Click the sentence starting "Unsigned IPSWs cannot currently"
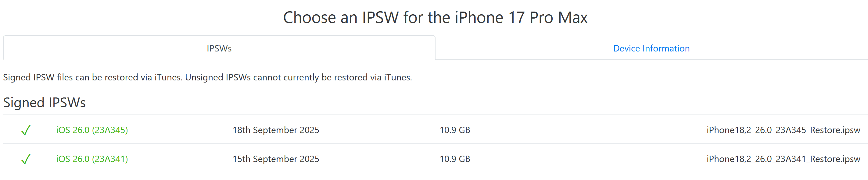 pyautogui.click(x=298, y=77)
